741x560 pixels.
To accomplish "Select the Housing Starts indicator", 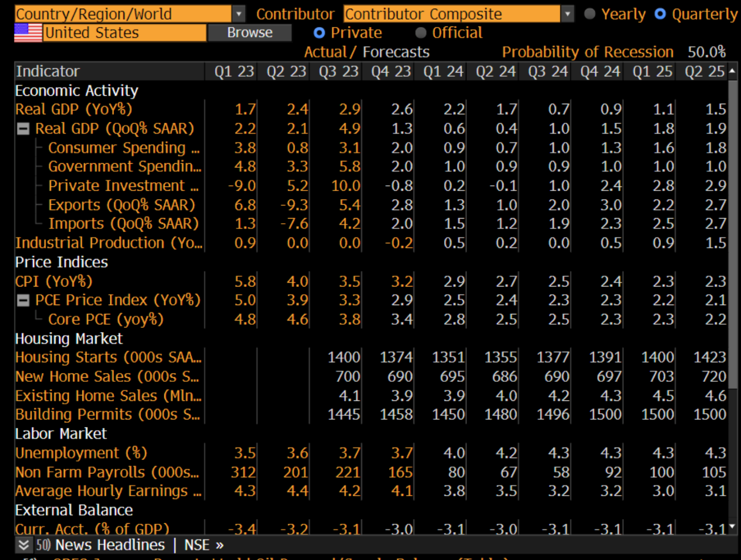I will click(x=108, y=357).
